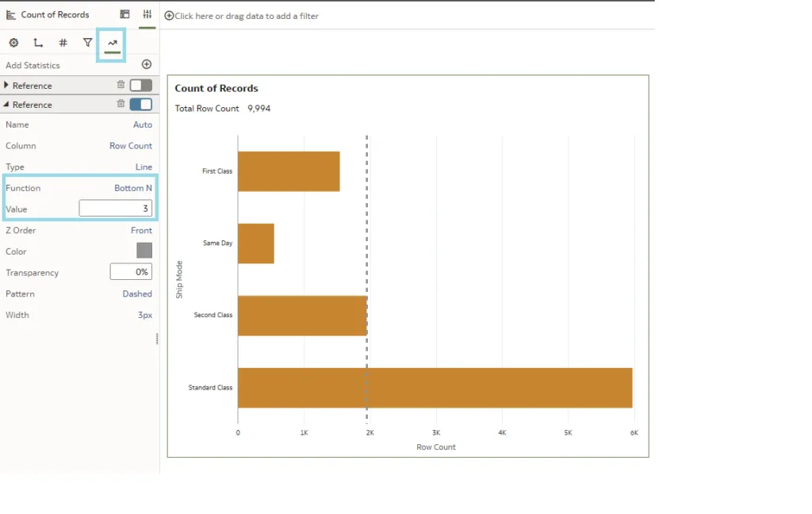
Task: Open the Values hash tab
Action: pyautogui.click(x=63, y=43)
